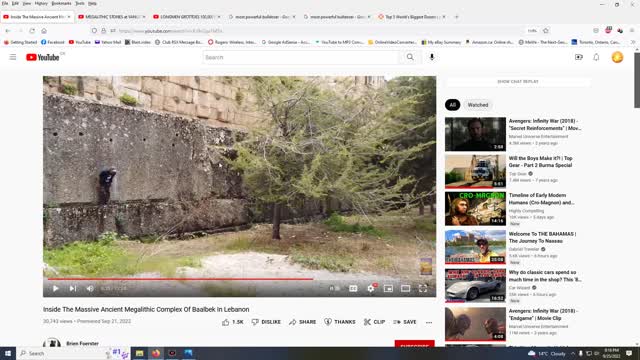Reload the page
This screenshot has height=360, width=640.
click(32, 31)
